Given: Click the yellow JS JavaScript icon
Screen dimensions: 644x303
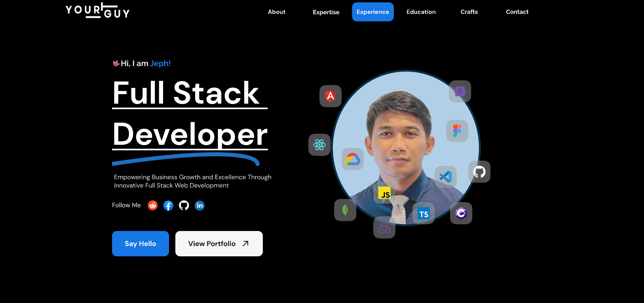Looking at the screenshot, I should 384,193.
